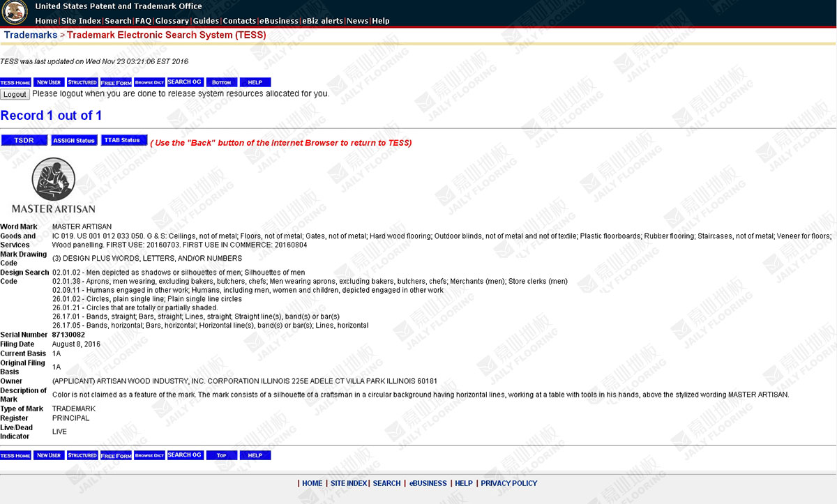Click the ASSIGN Status button
The height and width of the screenshot is (504, 837).
tap(74, 140)
